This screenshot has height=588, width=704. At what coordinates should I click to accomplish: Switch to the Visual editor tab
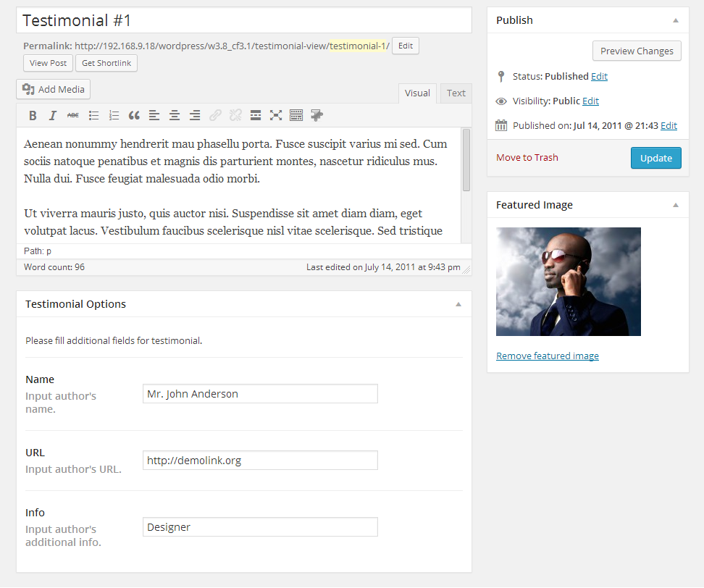(417, 93)
